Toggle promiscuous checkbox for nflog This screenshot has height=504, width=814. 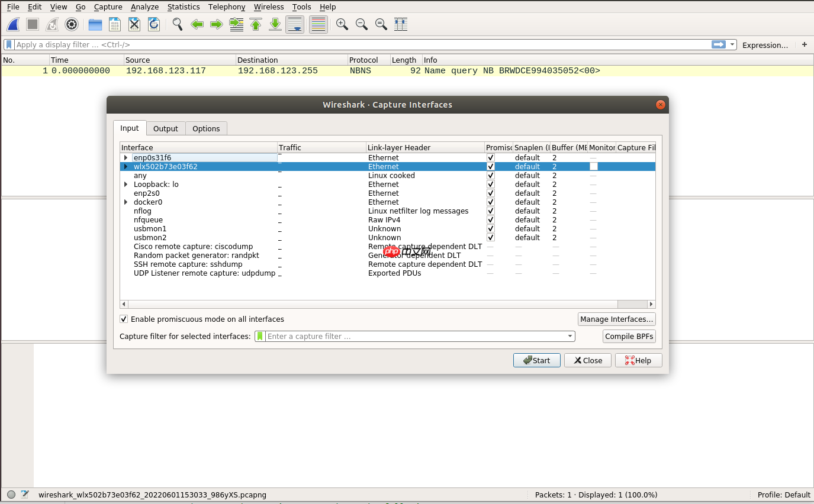(x=490, y=211)
